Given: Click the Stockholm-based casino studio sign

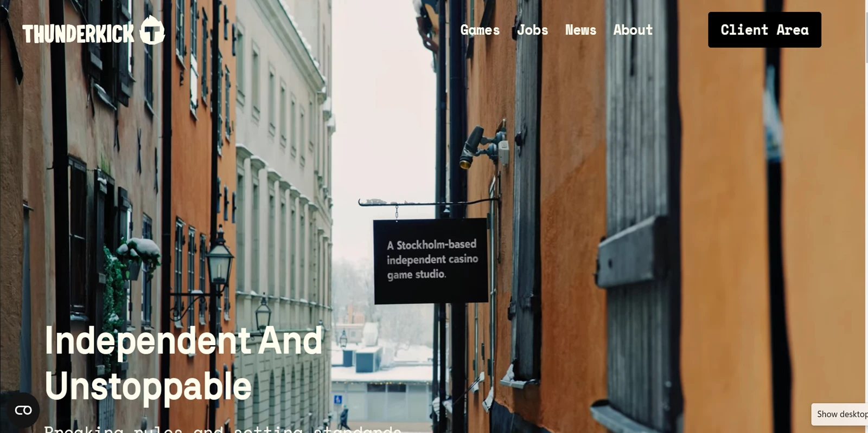Looking at the screenshot, I should [x=431, y=261].
